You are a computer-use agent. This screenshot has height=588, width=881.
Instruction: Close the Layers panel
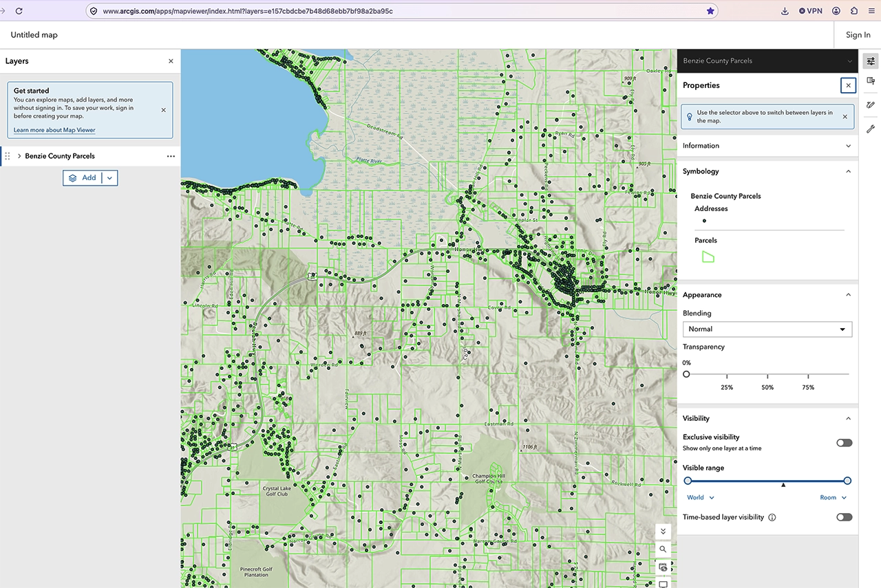tap(171, 61)
